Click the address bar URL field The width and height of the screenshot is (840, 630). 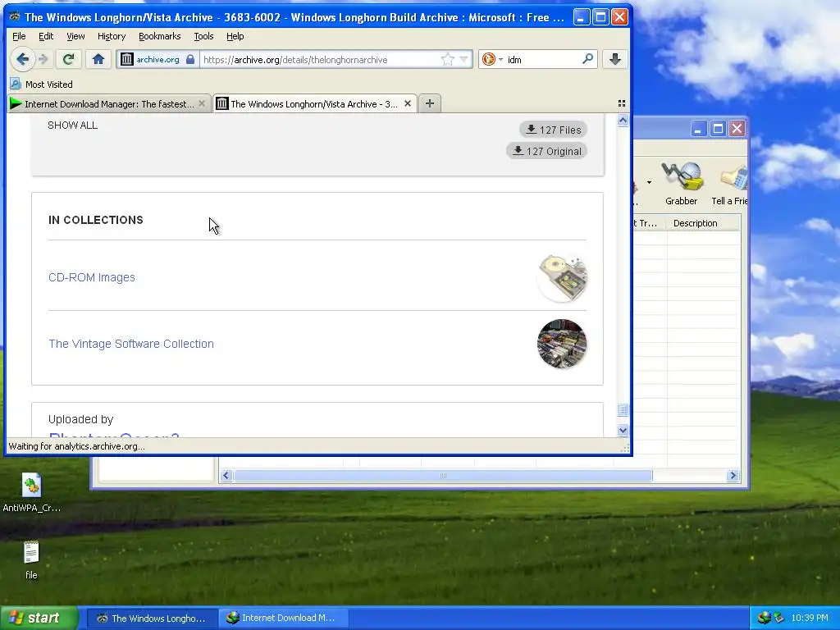point(321,59)
